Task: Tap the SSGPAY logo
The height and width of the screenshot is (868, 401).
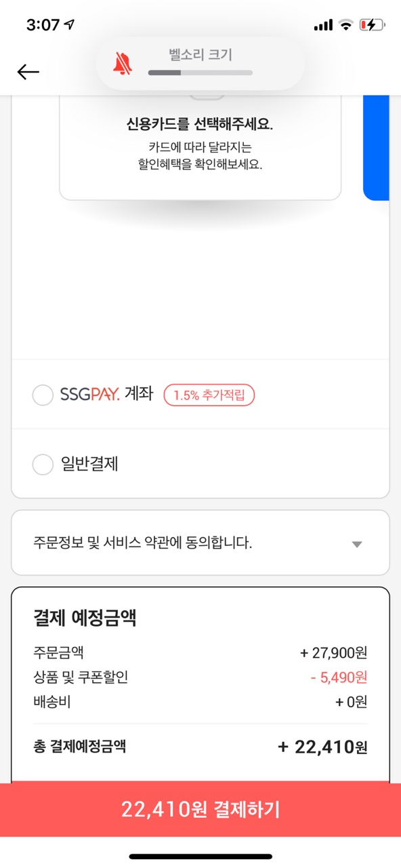Action: [90, 394]
